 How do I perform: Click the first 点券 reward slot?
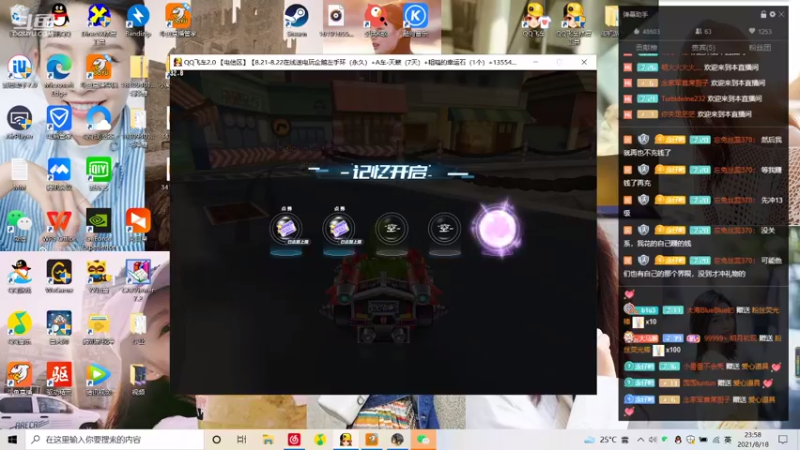(x=286, y=229)
